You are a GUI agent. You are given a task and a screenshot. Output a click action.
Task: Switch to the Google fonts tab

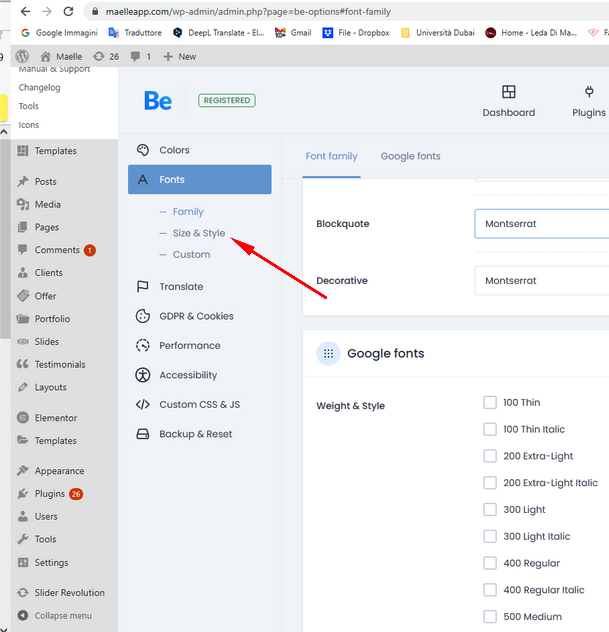tap(410, 156)
